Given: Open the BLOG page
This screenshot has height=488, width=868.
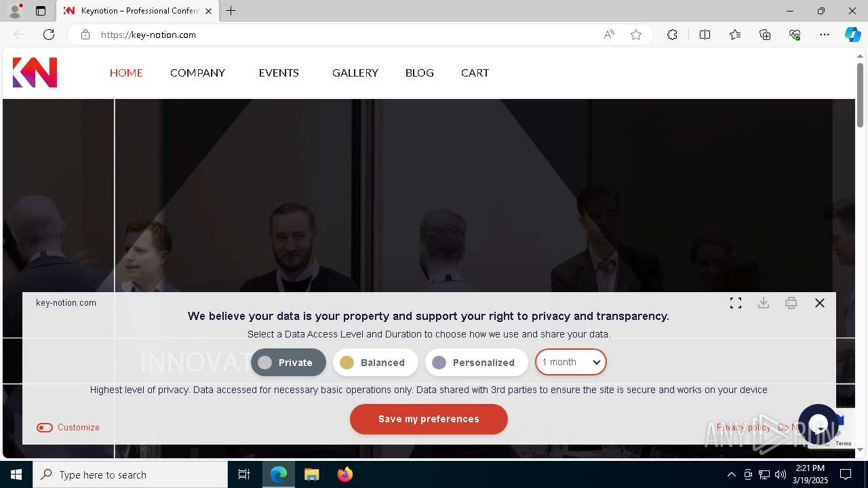Looking at the screenshot, I should coord(420,73).
